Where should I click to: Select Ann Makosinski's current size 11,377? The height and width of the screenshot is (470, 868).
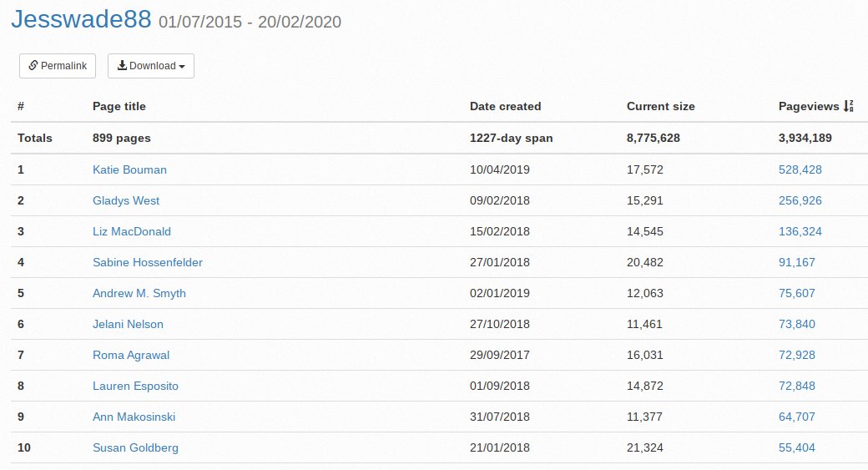tap(644, 417)
